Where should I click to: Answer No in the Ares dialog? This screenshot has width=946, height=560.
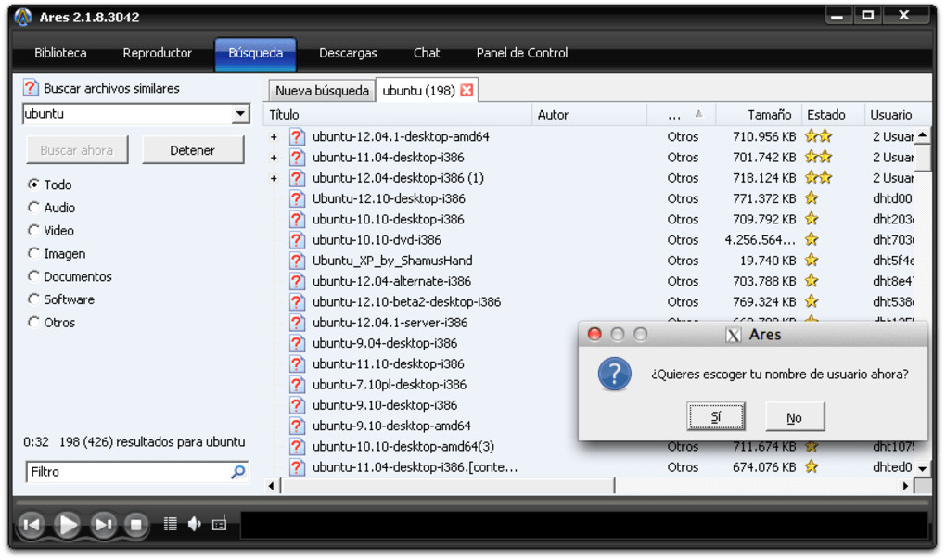[794, 417]
